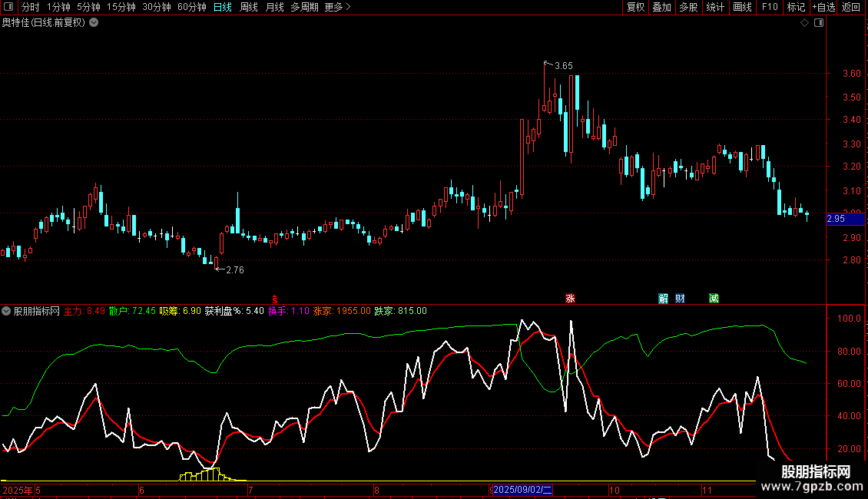Viewport: 868px width, 499px height.
Task: Add stock using +自选 button
Action: [x=823, y=8]
